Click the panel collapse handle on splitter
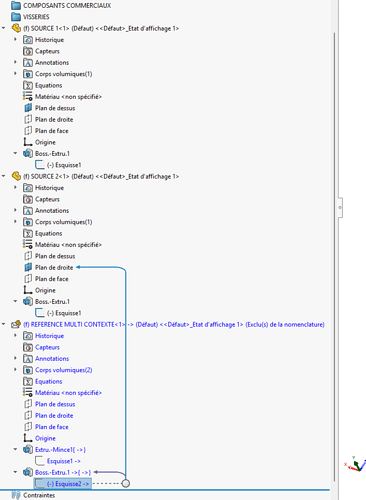 (340, 207)
